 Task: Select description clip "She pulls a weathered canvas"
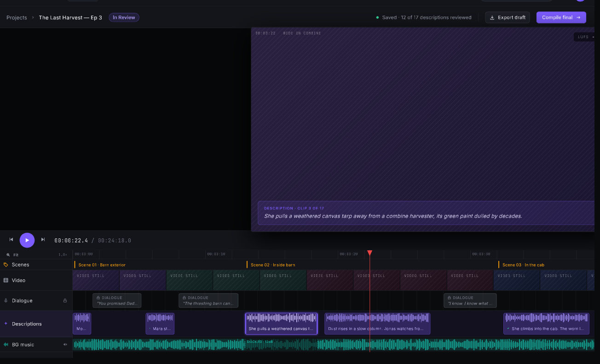pos(281,324)
